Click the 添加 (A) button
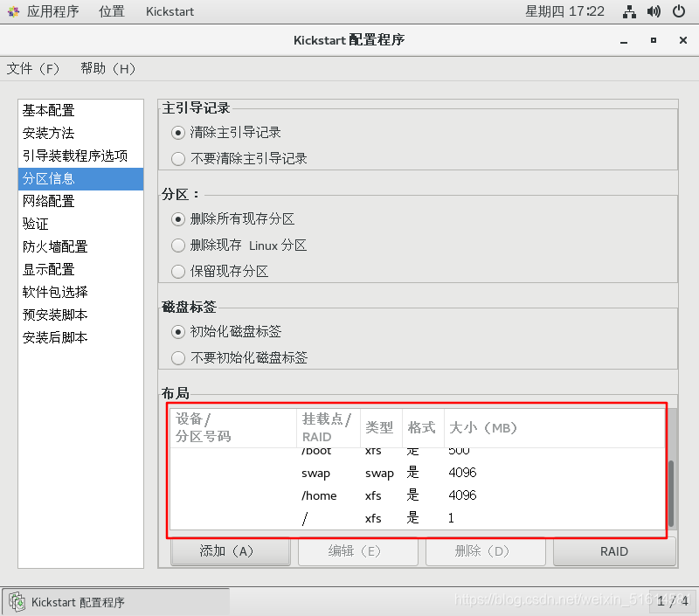The height and width of the screenshot is (616, 699). pyautogui.click(x=231, y=551)
